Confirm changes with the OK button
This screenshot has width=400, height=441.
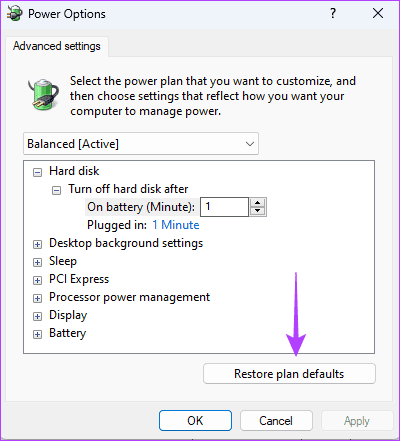195,421
